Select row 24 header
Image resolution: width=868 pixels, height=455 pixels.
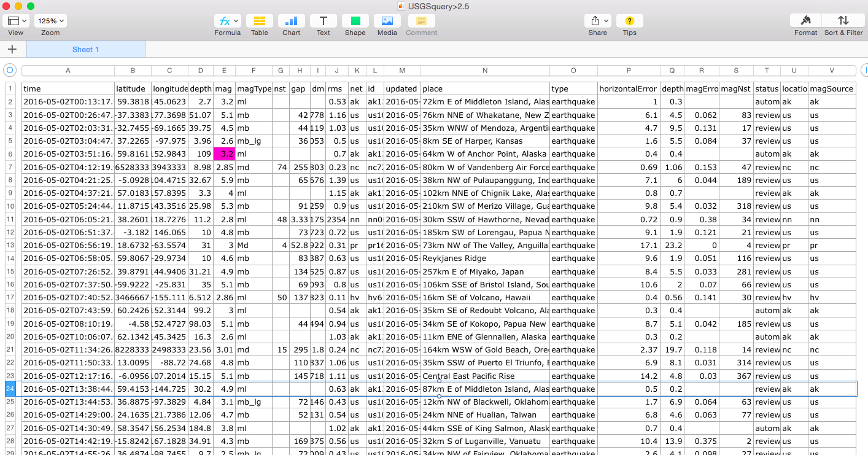click(10, 389)
